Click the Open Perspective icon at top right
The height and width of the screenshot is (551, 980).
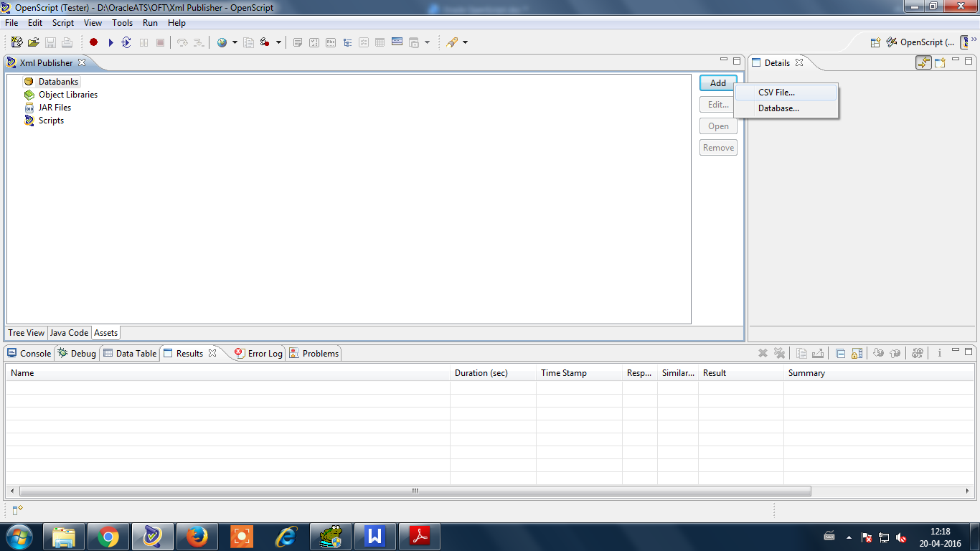coord(875,42)
